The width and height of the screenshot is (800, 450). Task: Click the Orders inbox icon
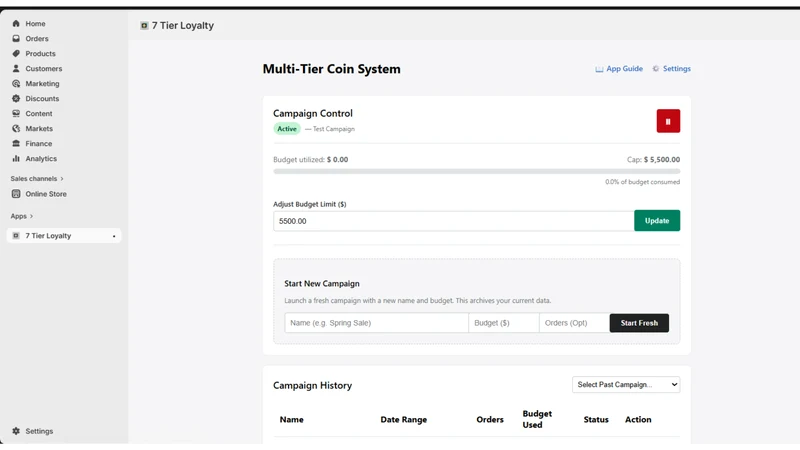pyautogui.click(x=16, y=38)
